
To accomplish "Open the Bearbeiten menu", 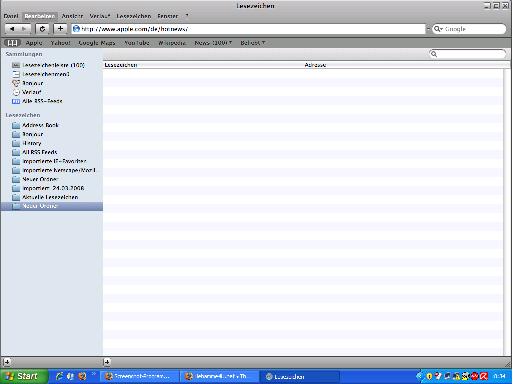I will click(40, 16).
